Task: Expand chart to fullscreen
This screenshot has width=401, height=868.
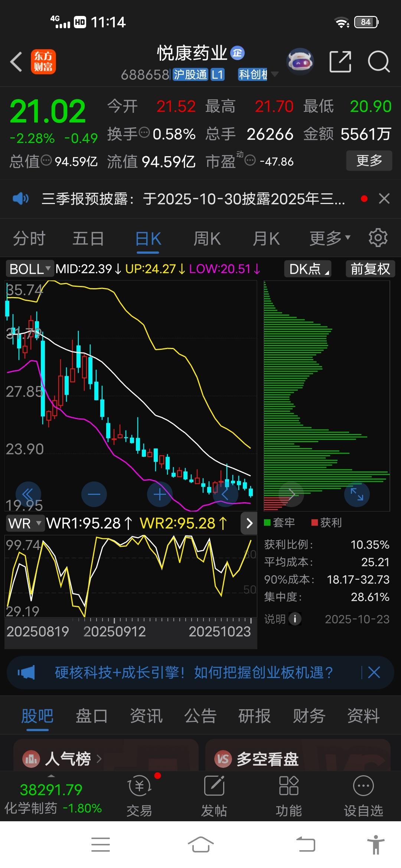Action: (x=357, y=494)
